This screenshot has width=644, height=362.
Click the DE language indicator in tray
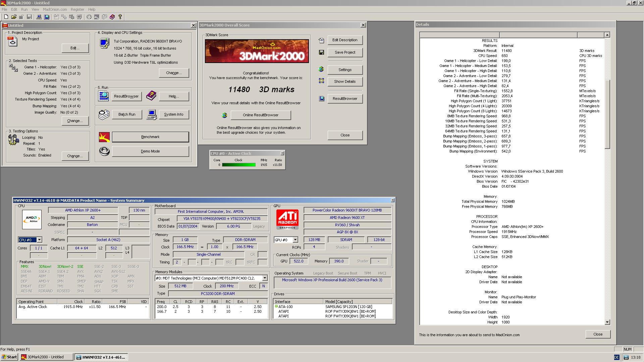tap(616, 357)
